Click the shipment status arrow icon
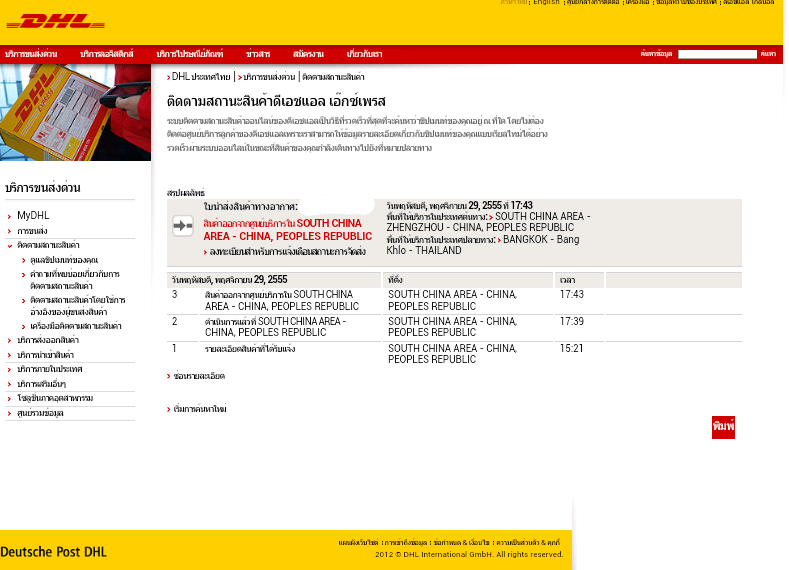The height and width of the screenshot is (570, 789). coord(183,225)
